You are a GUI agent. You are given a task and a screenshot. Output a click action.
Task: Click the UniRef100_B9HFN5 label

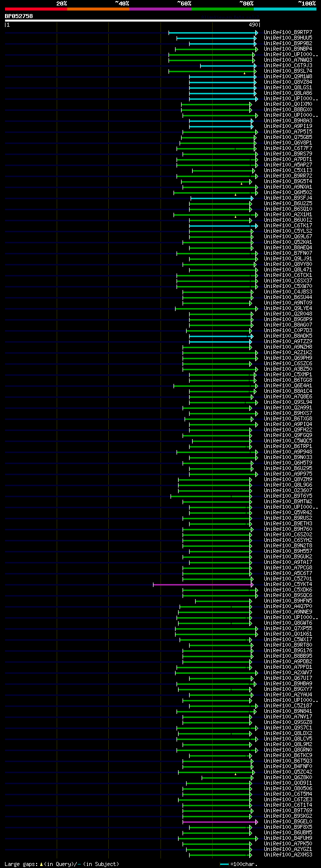click(x=288, y=601)
